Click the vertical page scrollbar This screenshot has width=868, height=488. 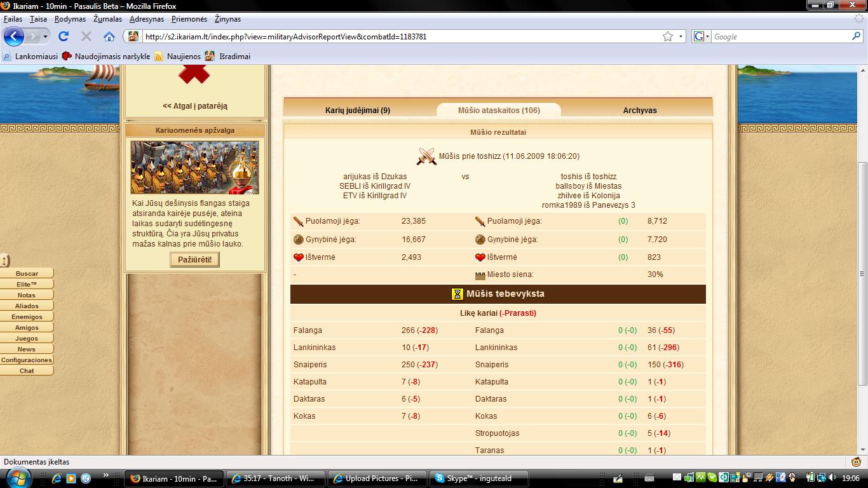click(x=862, y=273)
